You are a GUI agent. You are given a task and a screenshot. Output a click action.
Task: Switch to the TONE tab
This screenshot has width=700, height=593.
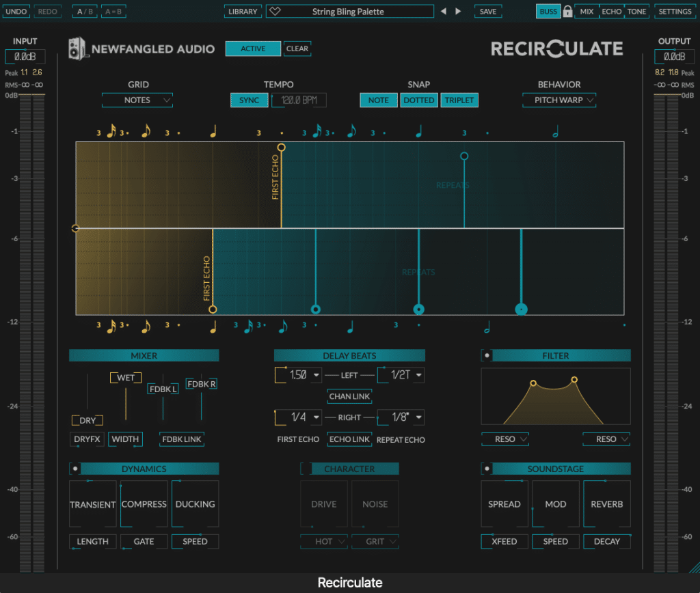(x=636, y=11)
